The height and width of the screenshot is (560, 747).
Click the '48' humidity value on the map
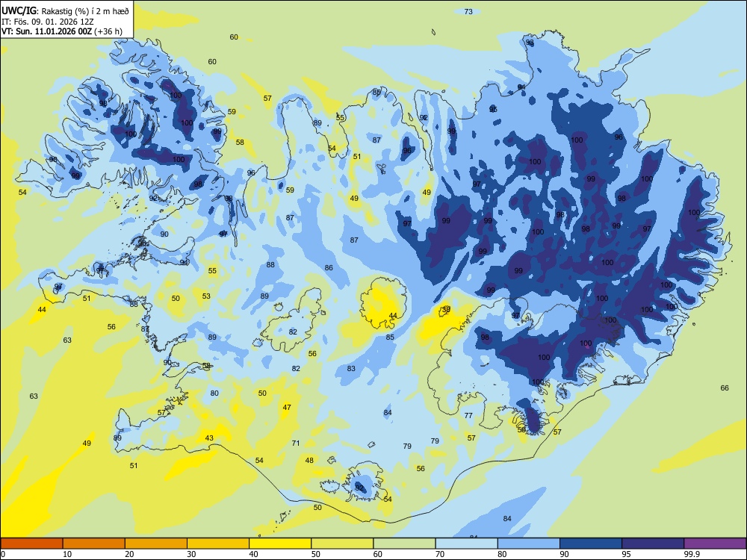(310, 461)
